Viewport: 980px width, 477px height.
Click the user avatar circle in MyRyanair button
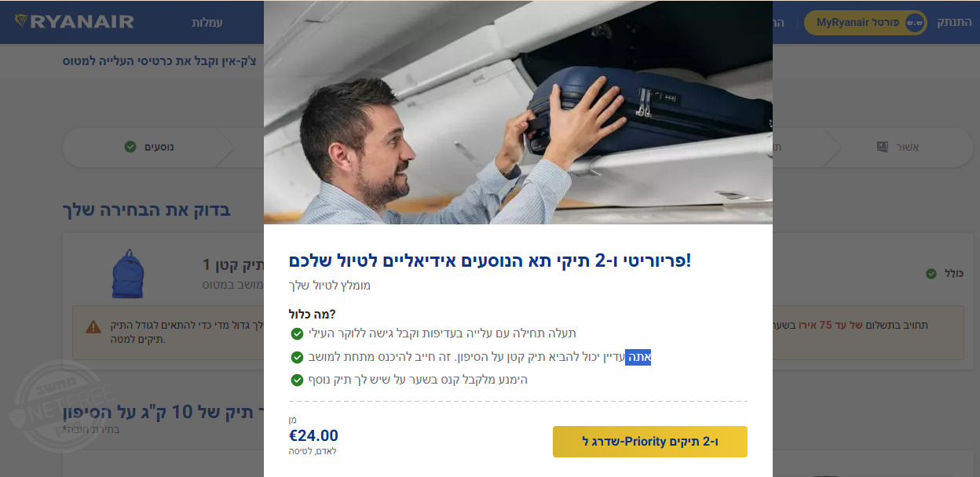(x=913, y=22)
